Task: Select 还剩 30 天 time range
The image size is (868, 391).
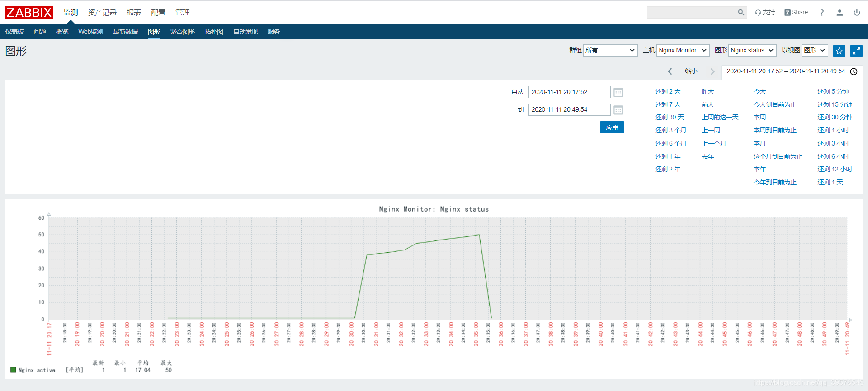Action: tap(670, 117)
